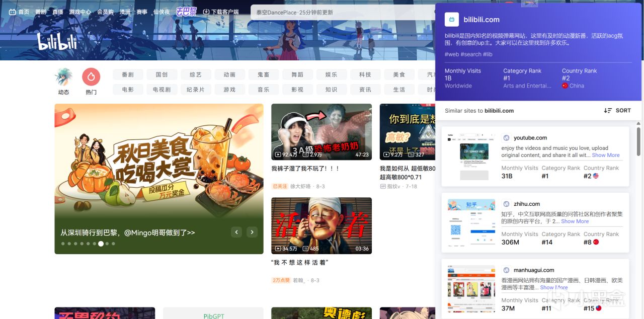This screenshot has height=319, width=644.
Task: Open zhihu.com site preview thumbnail
Action: (471, 222)
